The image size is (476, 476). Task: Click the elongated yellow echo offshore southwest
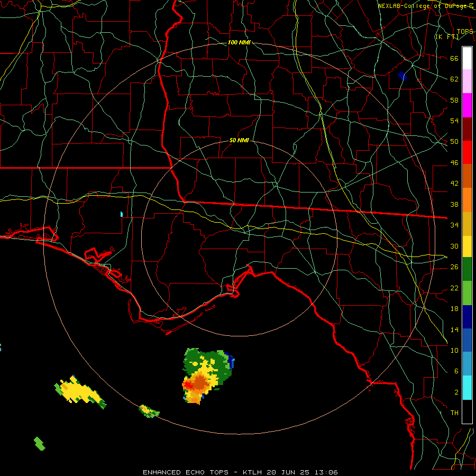[x=79, y=392]
